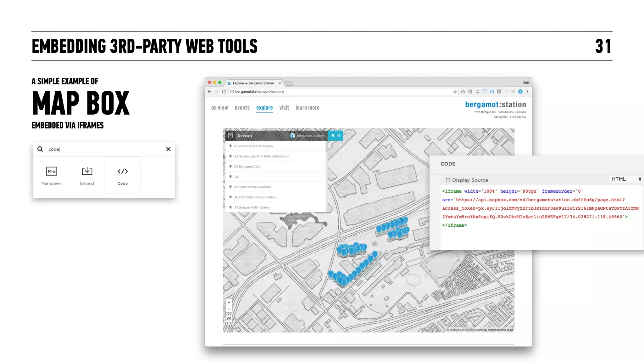644x362 pixels.
Task: Click the Mapbox M logo in Directory header
Action: coord(230,135)
